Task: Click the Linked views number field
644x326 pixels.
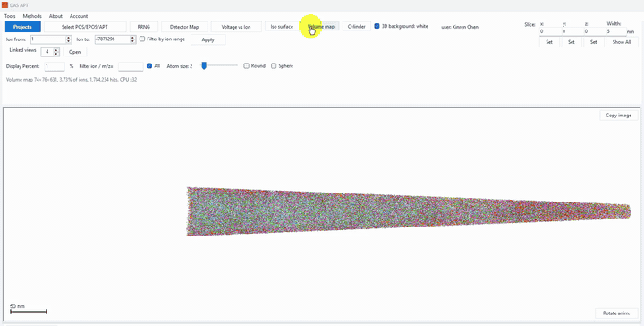Action: point(47,52)
